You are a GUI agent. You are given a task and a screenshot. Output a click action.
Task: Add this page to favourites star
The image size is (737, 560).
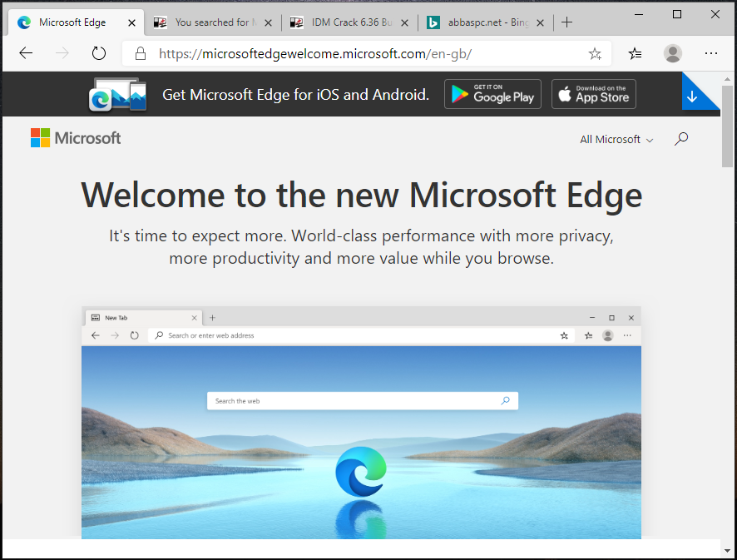pyautogui.click(x=595, y=53)
